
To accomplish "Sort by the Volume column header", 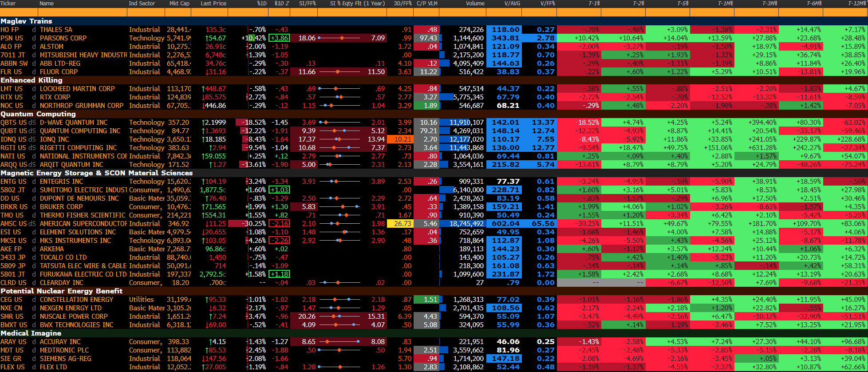I will [475, 4].
